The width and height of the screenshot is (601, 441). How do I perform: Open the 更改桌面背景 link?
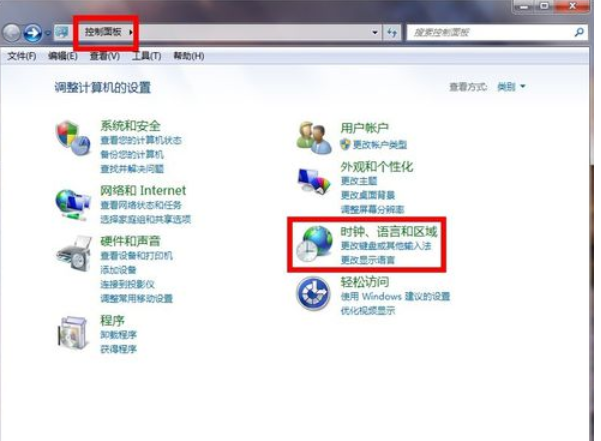click(x=367, y=195)
